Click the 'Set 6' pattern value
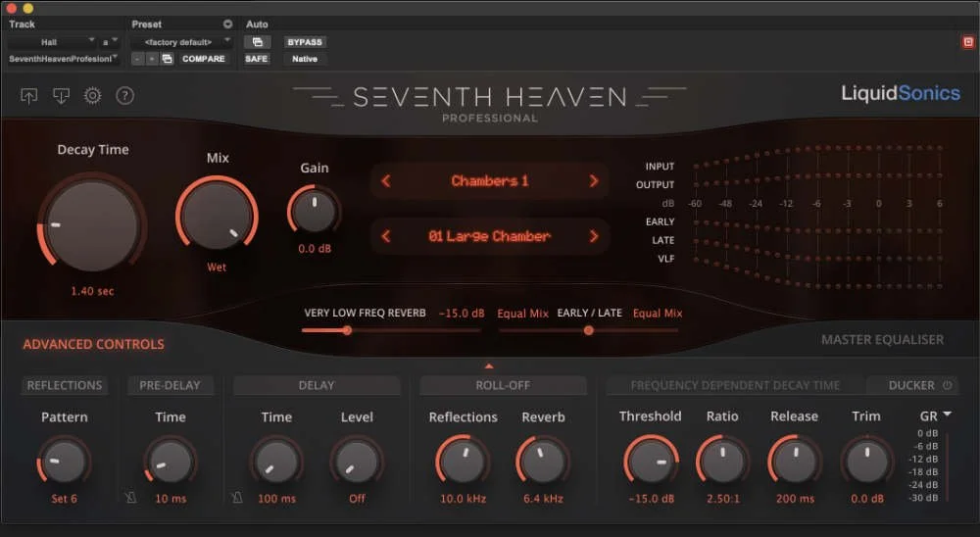The width and height of the screenshot is (980, 537). [64, 499]
